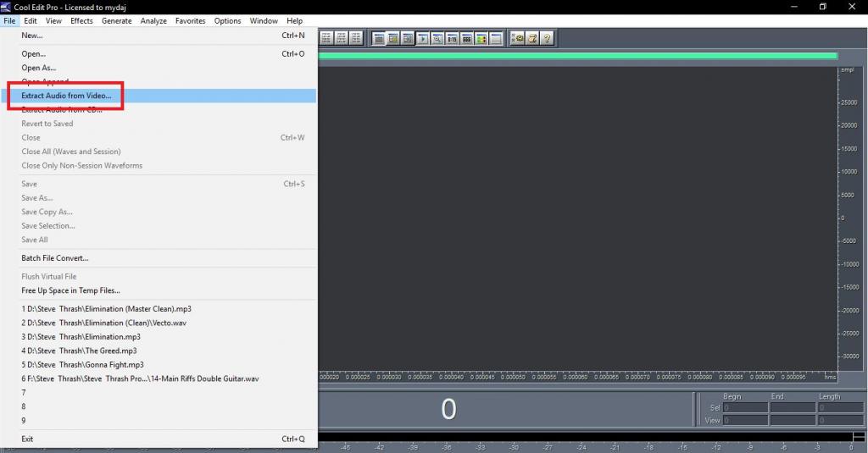The height and width of the screenshot is (453, 868).
Task: Choose Batch File Convert...
Action: [x=159, y=258]
